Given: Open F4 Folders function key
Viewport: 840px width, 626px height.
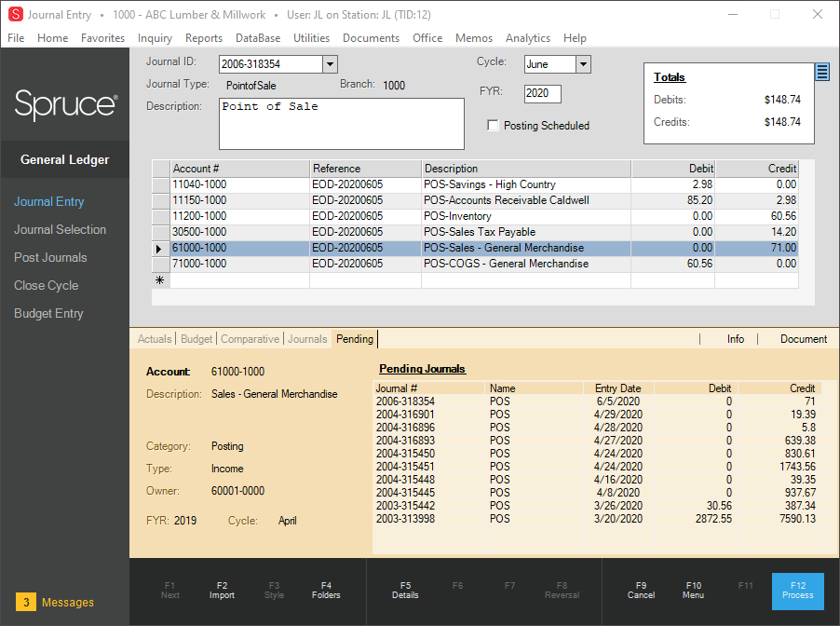Looking at the screenshot, I should 326,591.
